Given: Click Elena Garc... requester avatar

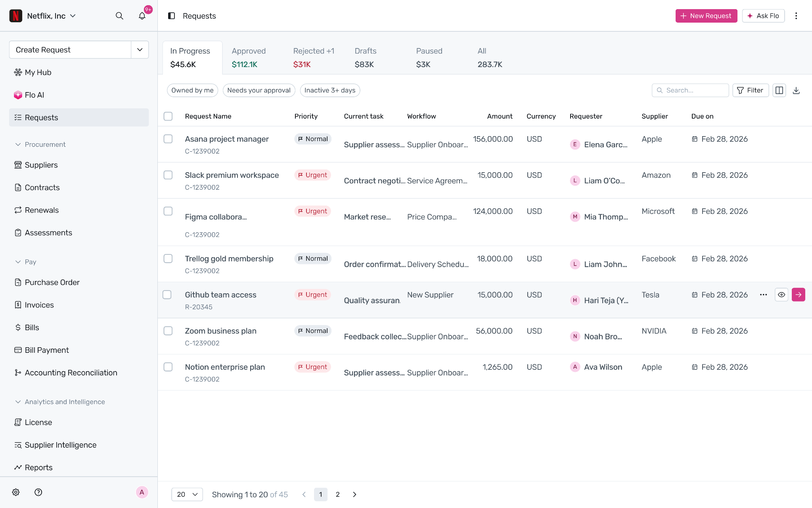Looking at the screenshot, I should [575, 144].
